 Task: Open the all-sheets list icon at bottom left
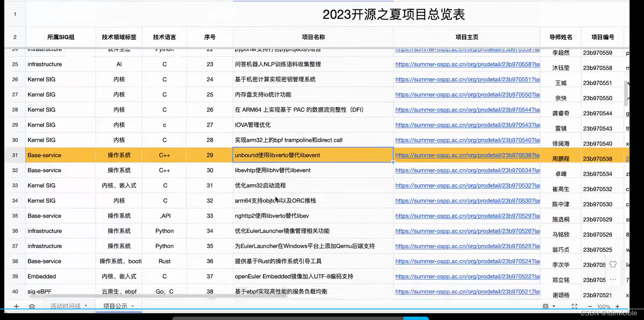[31, 306]
